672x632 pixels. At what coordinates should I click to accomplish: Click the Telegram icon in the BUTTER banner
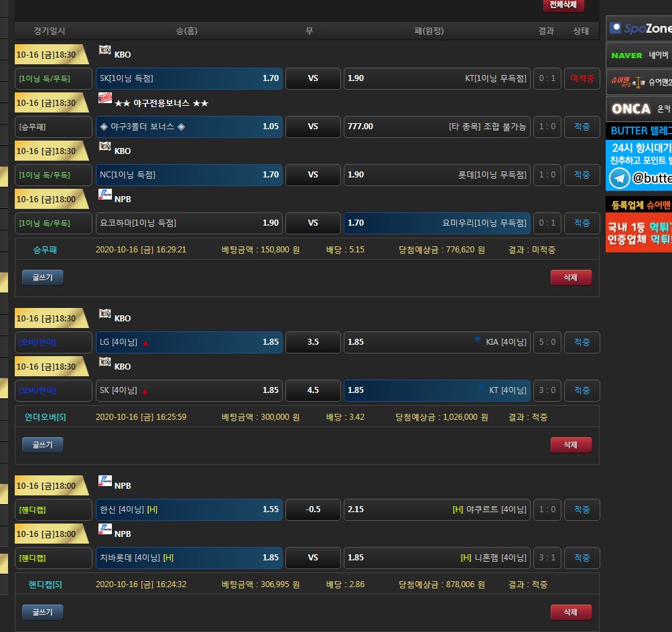click(620, 179)
